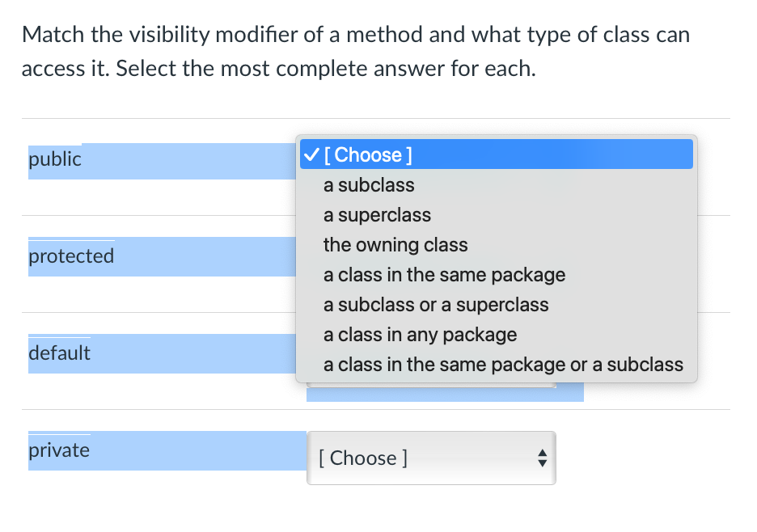Select "a class in the same package or a subclass"
The height and width of the screenshot is (532, 757).
(x=503, y=365)
